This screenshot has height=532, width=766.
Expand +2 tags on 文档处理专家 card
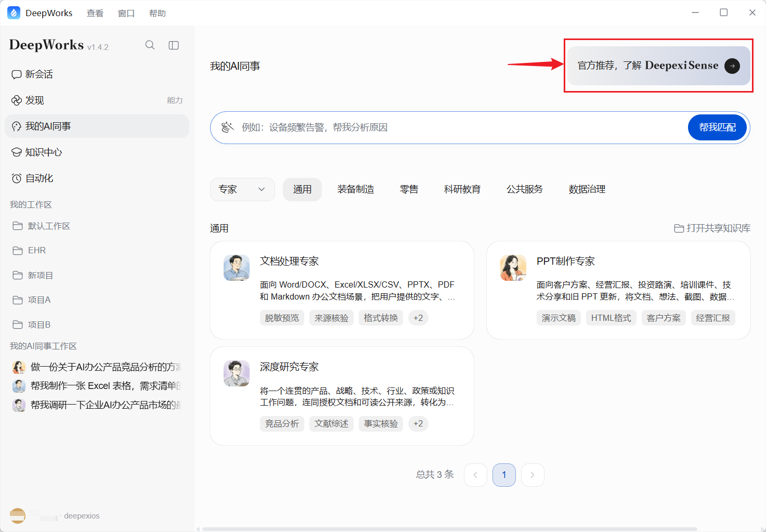point(418,318)
